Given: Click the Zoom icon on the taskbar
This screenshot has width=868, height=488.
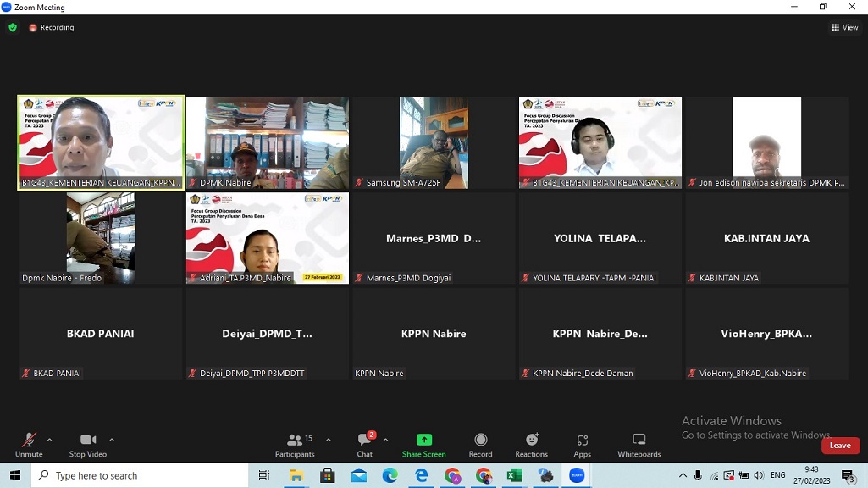Looking at the screenshot, I should (577, 475).
